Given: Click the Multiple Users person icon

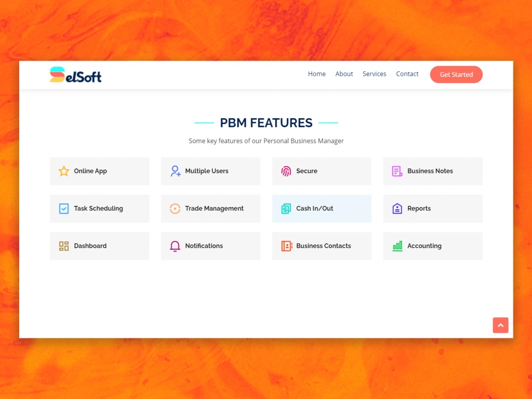Looking at the screenshot, I should coord(175,171).
